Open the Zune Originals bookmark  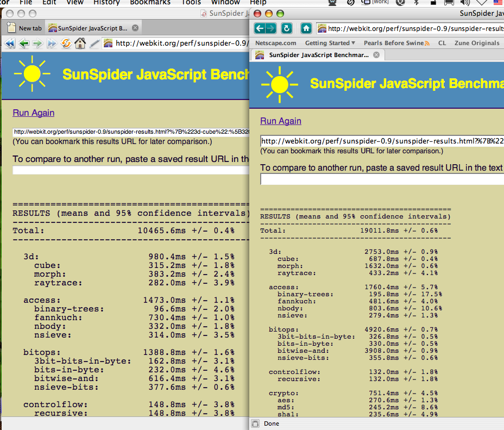click(x=477, y=43)
